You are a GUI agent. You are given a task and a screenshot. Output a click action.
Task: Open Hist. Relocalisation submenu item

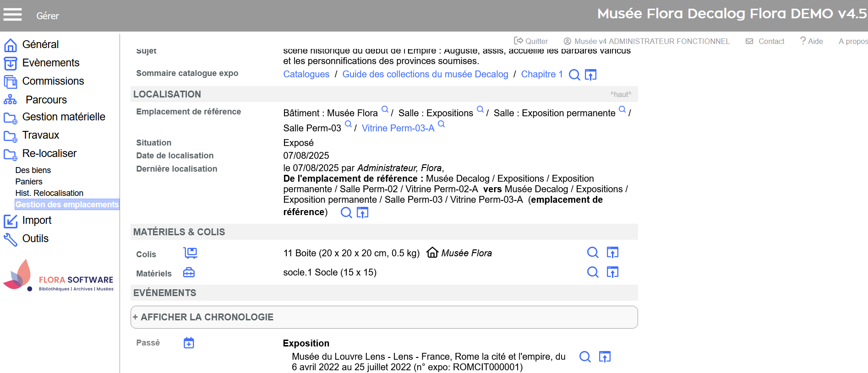(x=49, y=193)
